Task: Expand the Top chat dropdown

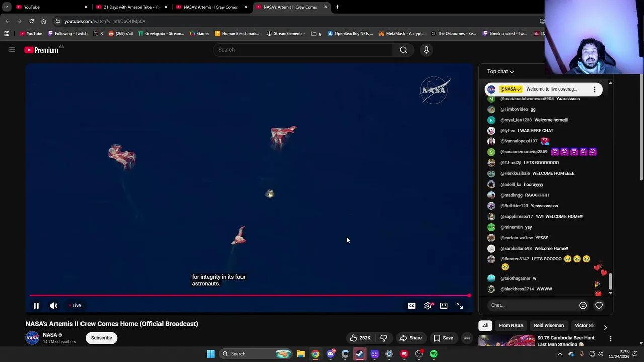Action: [500, 71]
